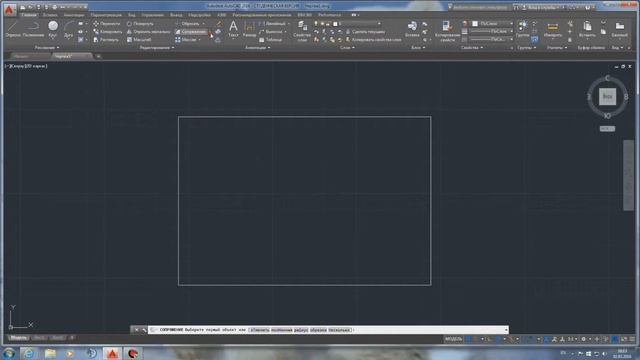The width and height of the screenshot is (640, 360).
Task: Click the Сопряжение fillet tool
Action: 191,31
